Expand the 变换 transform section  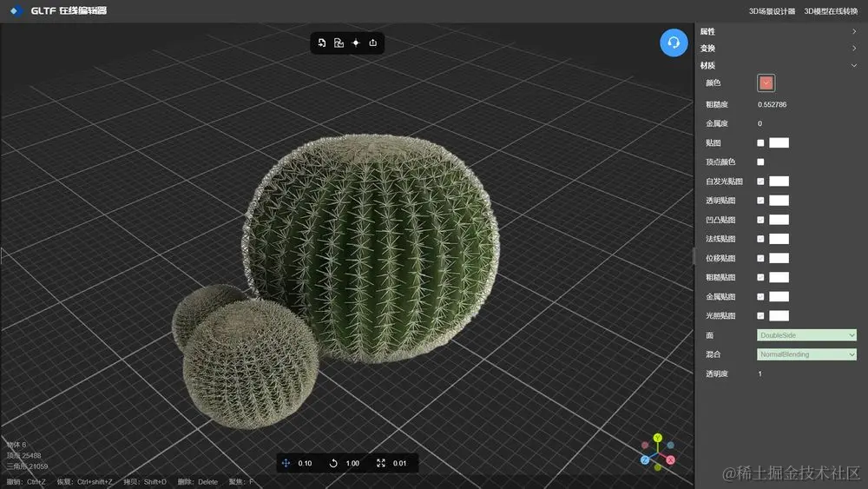point(779,48)
